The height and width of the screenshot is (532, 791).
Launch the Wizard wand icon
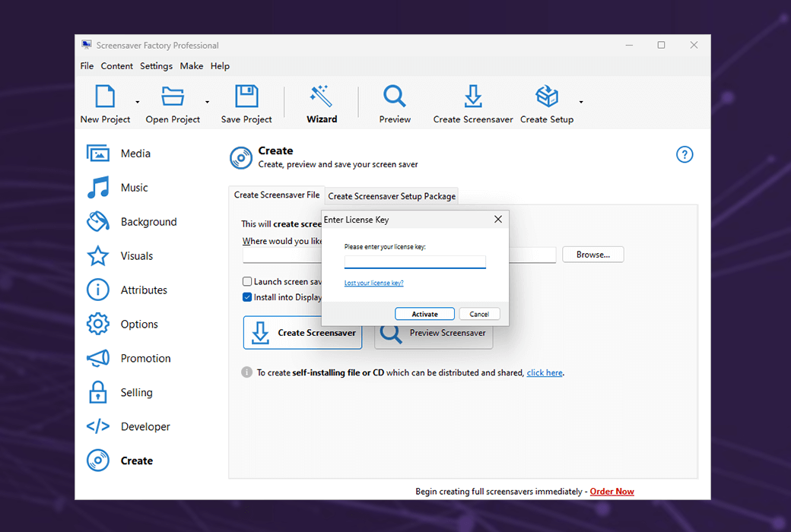321,96
